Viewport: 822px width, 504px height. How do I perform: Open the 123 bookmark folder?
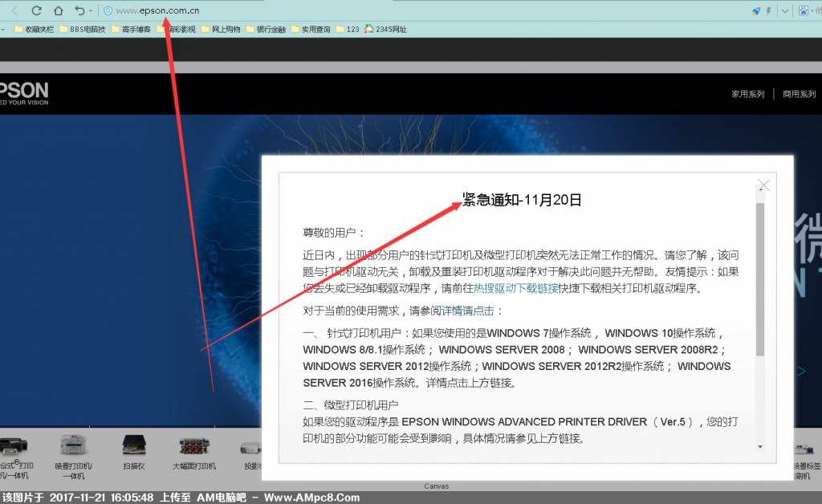[x=348, y=30]
